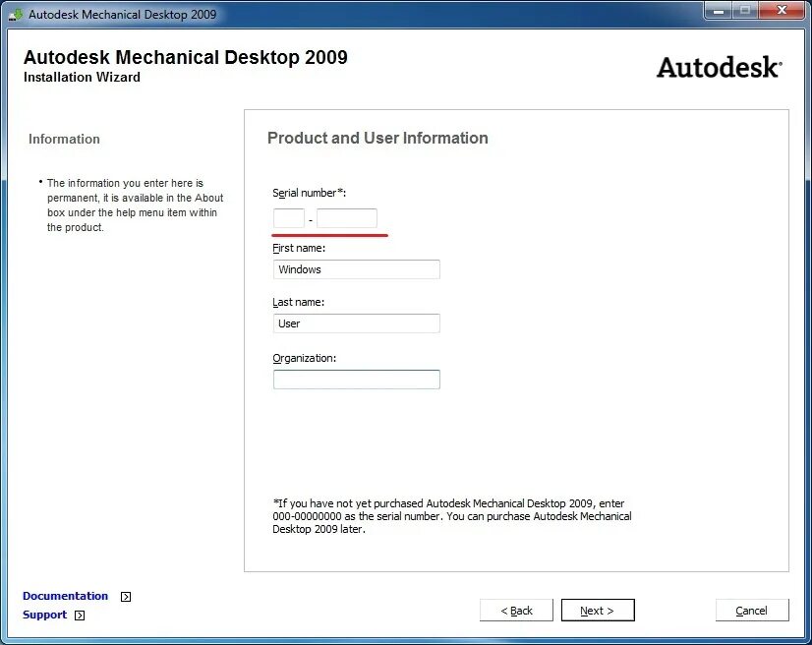Go Back to previous wizard page

[516, 611]
